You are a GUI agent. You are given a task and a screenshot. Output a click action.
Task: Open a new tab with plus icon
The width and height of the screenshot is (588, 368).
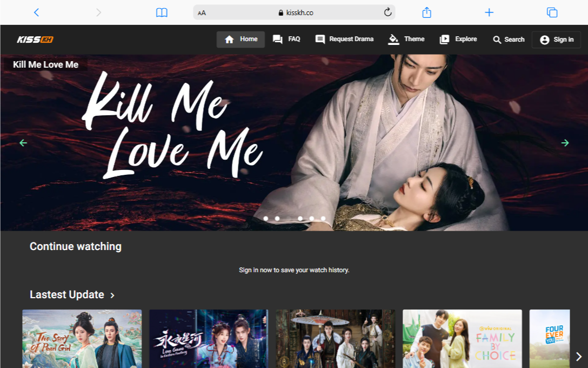point(489,12)
